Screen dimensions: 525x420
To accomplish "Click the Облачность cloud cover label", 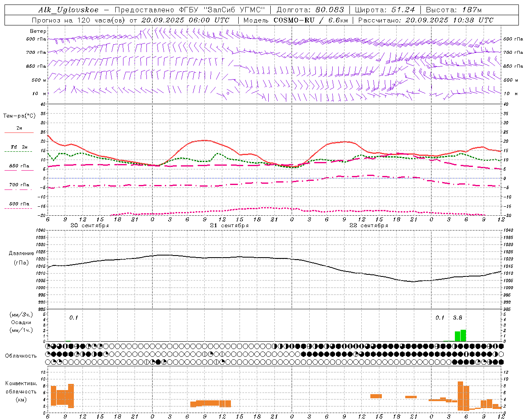I will coord(21,356).
